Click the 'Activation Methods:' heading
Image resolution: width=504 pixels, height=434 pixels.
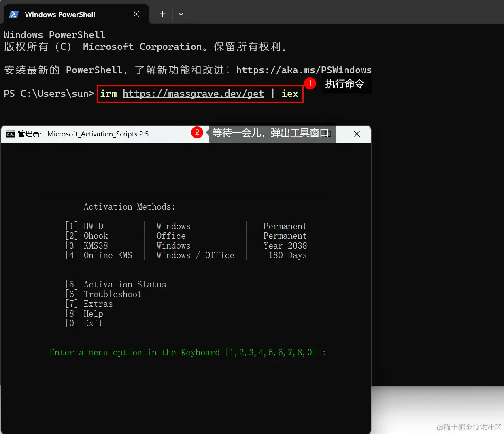pos(130,207)
